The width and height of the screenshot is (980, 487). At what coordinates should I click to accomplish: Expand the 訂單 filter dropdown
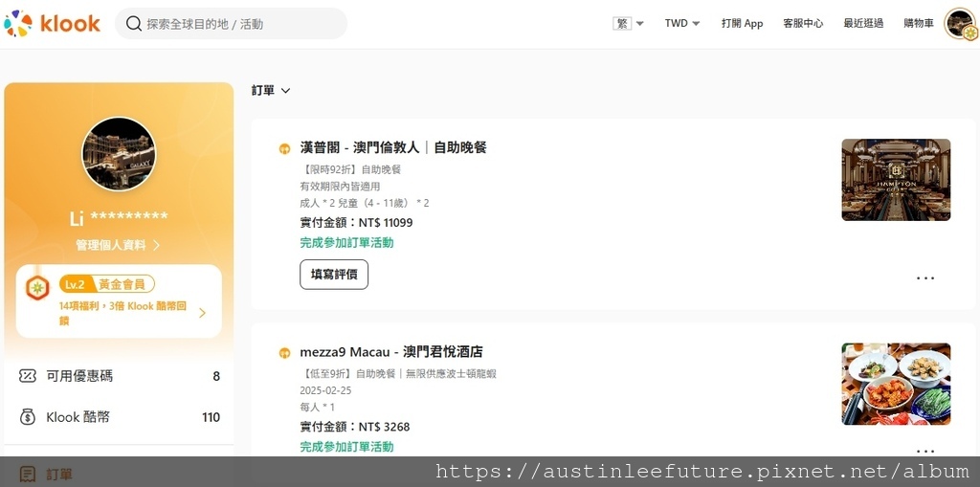pos(271,91)
